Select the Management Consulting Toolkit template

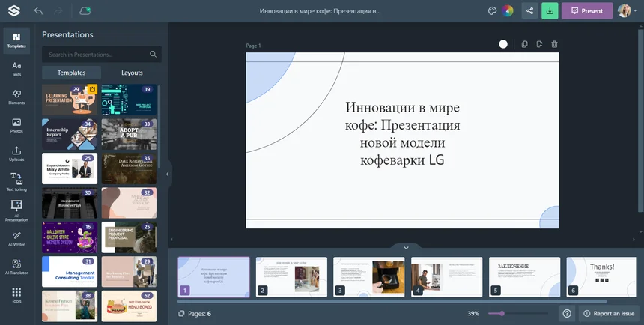(x=70, y=272)
